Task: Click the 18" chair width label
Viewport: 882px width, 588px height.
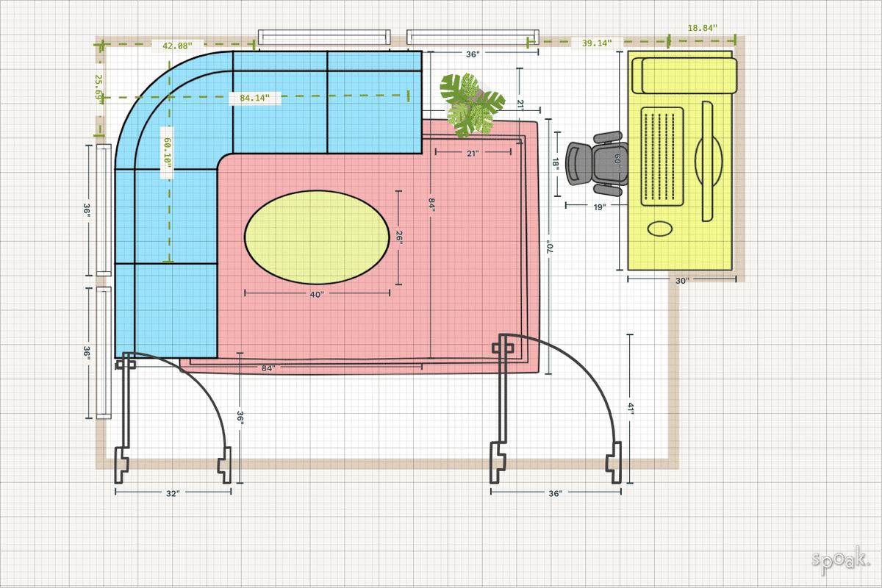Action: (x=558, y=163)
